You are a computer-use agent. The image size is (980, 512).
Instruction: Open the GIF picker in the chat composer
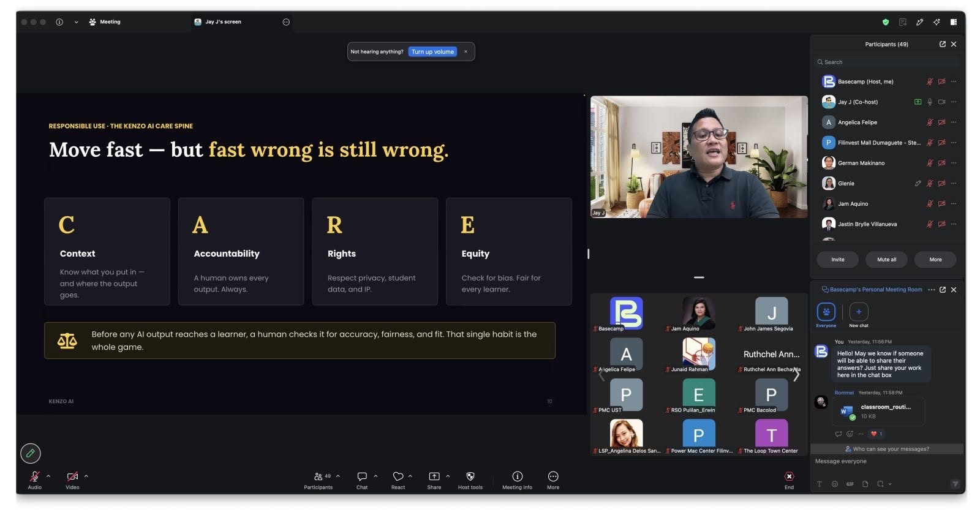850,484
